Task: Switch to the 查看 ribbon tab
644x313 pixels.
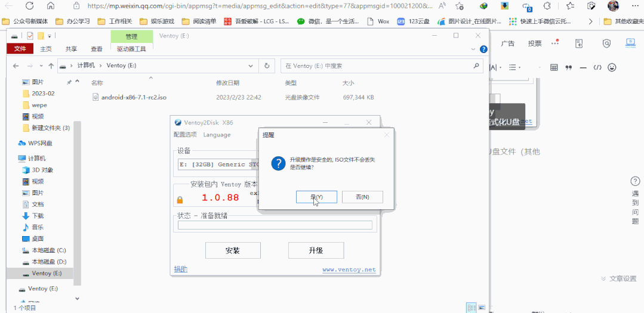Action: (x=97, y=49)
